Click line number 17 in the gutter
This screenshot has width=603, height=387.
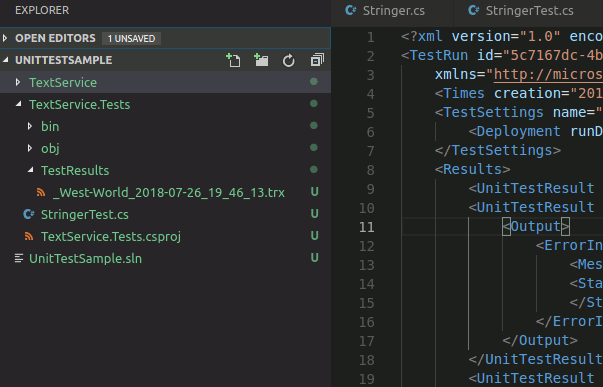click(x=366, y=341)
